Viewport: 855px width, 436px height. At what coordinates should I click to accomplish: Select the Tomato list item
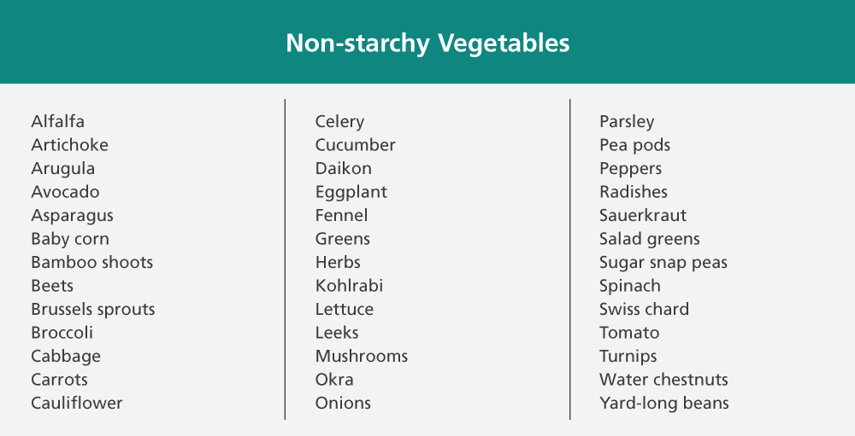tap(630, 332)
